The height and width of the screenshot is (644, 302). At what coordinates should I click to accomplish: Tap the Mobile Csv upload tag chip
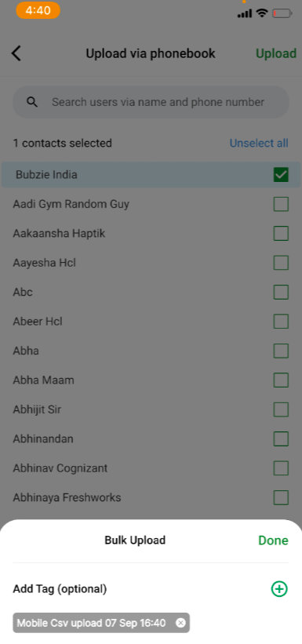pyautogui.click(x=101, y=623)
